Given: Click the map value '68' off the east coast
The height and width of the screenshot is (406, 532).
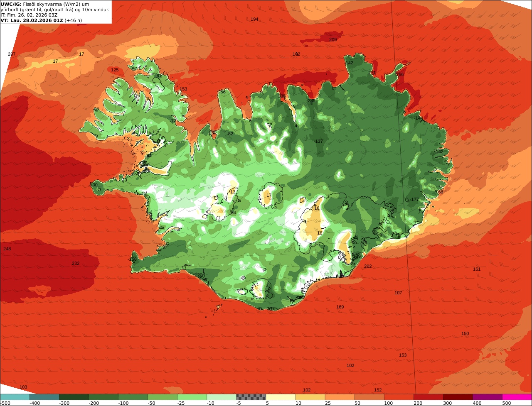Looking at the screenshot, I should [x=441, y=192].
